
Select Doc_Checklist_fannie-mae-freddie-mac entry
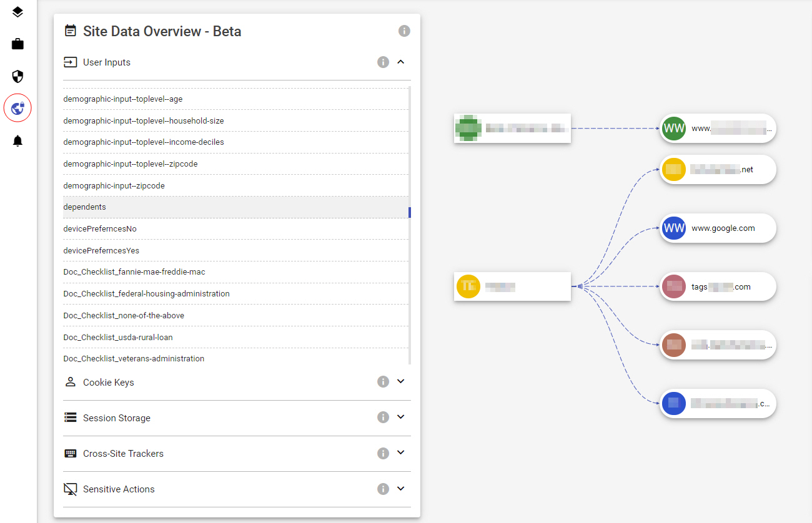coord(236,272)
